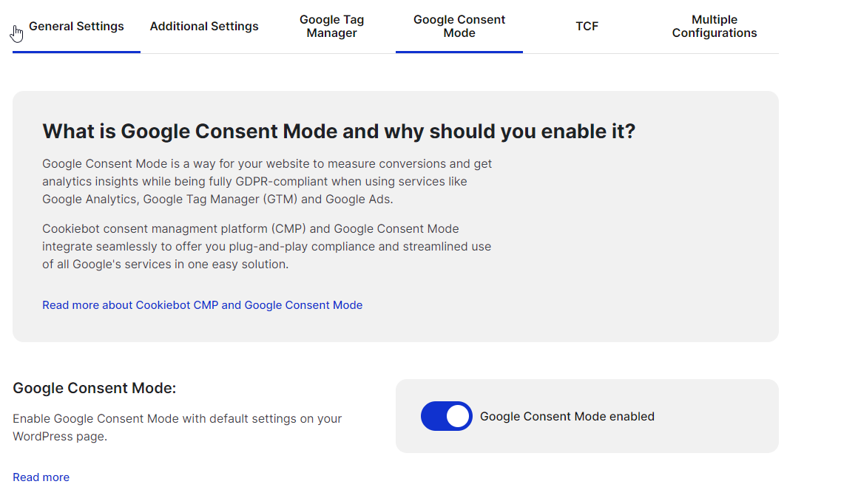Disable the Google Consent Mode toggle
The width and height of the screenshot is (841, 504).
446,416
